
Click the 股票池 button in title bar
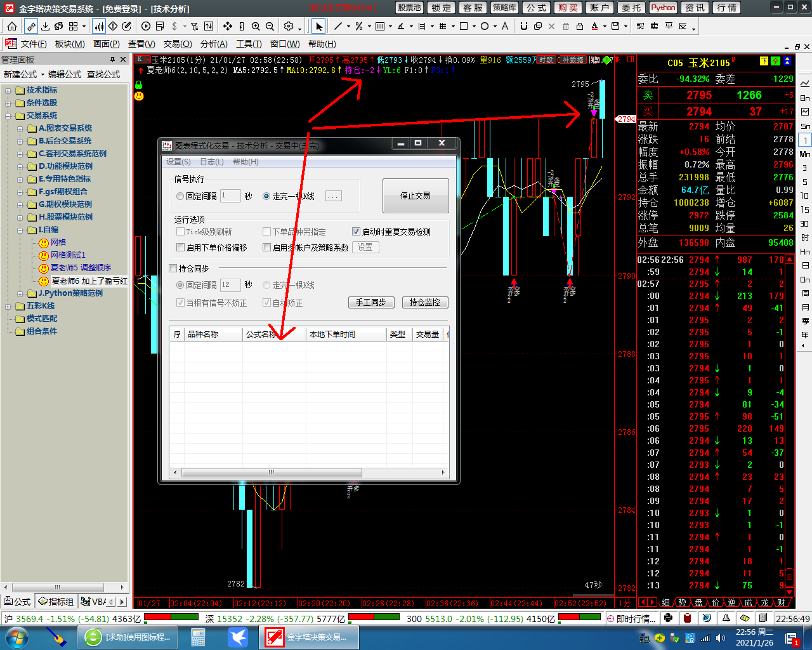409,8
